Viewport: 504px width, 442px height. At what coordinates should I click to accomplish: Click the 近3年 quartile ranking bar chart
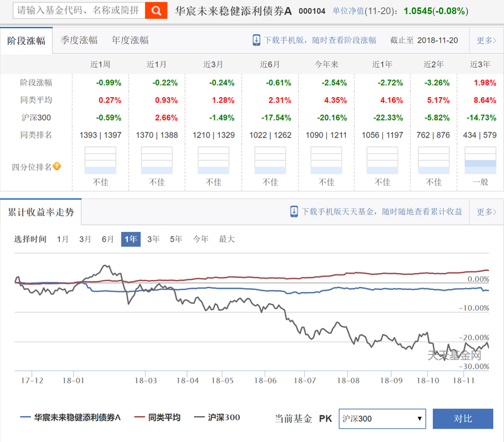coord(480,160)
